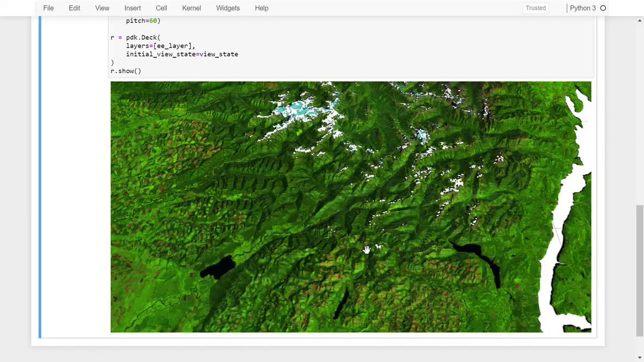Click the initial_view_state=view_state line
Image resolution: width=644 pixels, height=362 pixels.
coord(182,54)
